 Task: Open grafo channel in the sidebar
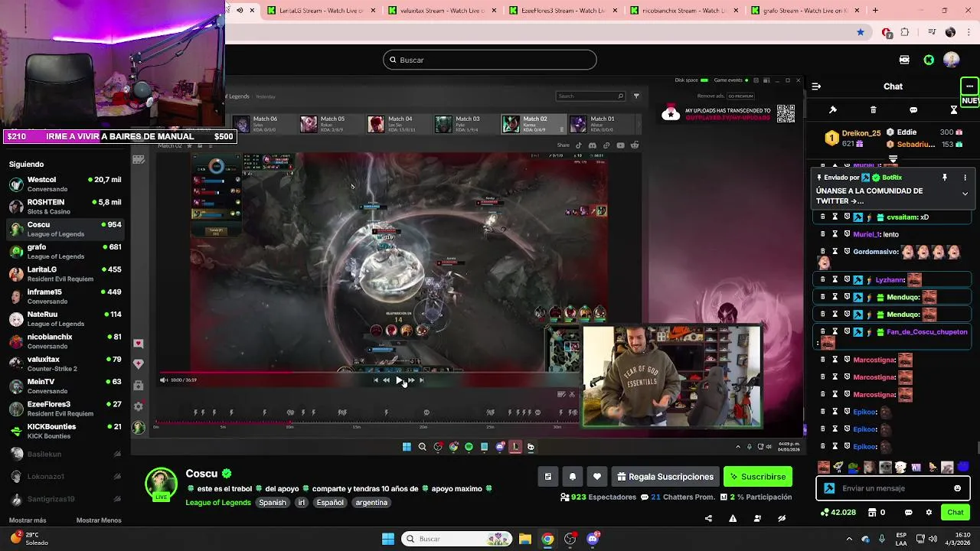[65, 252]
